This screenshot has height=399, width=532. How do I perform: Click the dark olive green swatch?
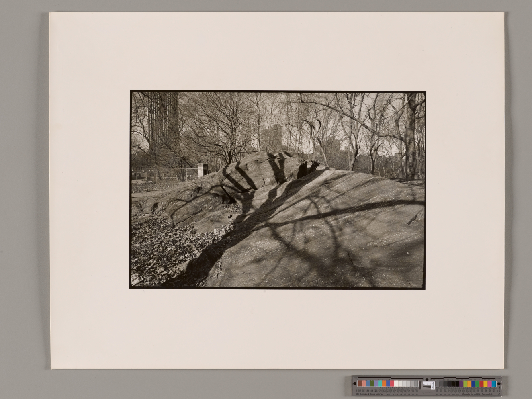coord(372,383)
